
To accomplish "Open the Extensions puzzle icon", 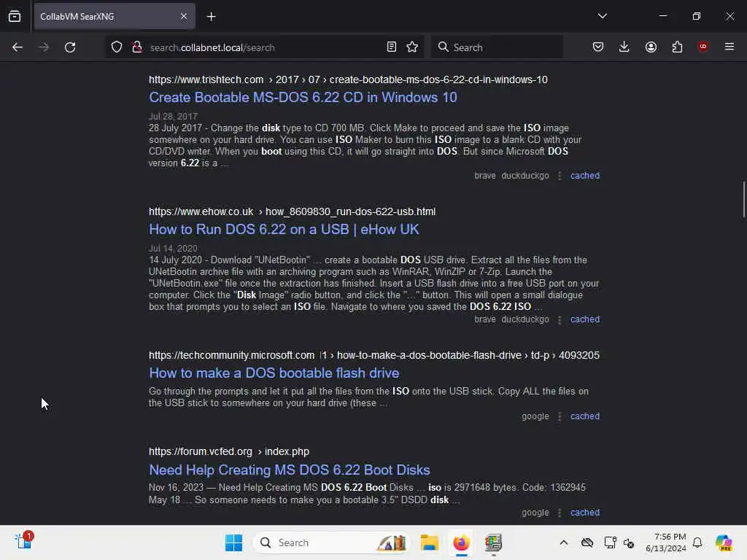I will click(677, 47).
